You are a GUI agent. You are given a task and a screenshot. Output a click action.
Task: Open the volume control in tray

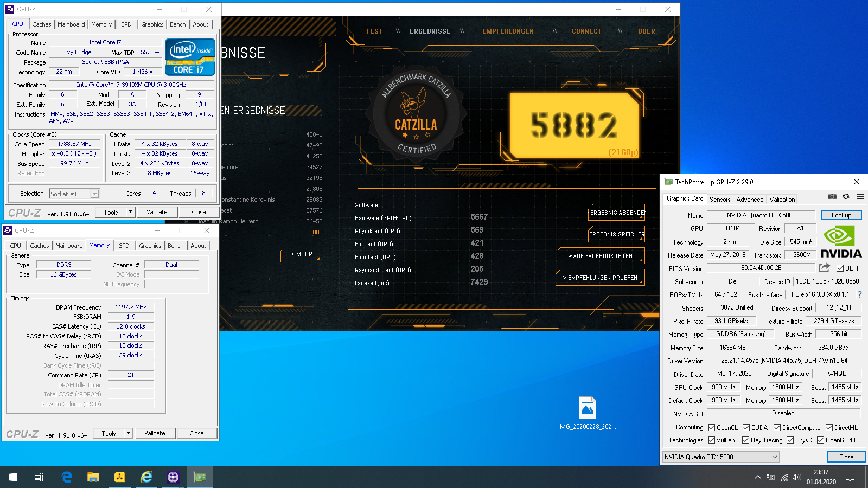coord(796,477)
